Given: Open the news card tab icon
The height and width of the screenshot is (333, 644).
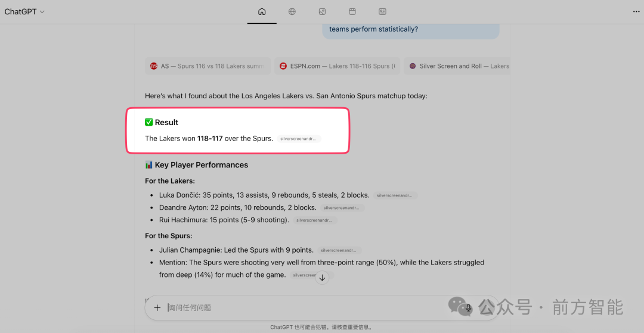Looking at the screenshot, I should (x=382, y=11).
